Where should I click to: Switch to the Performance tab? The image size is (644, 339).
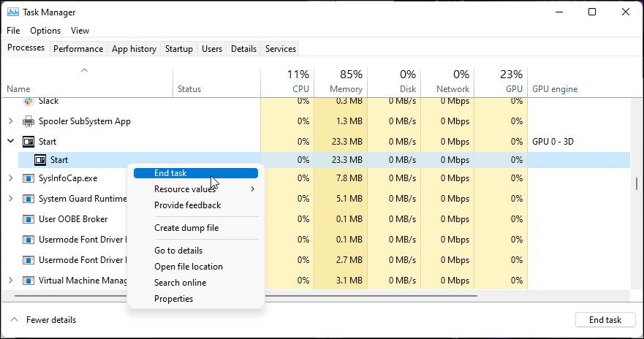[78, 49]
